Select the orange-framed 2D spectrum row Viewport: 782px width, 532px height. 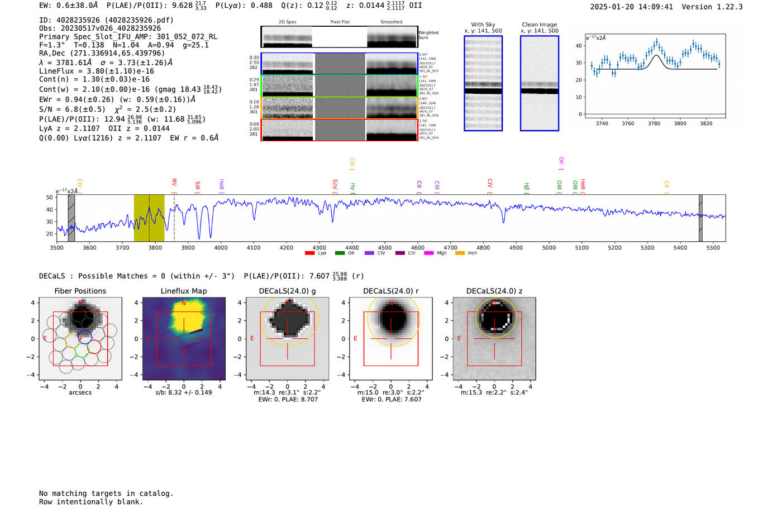339,108
